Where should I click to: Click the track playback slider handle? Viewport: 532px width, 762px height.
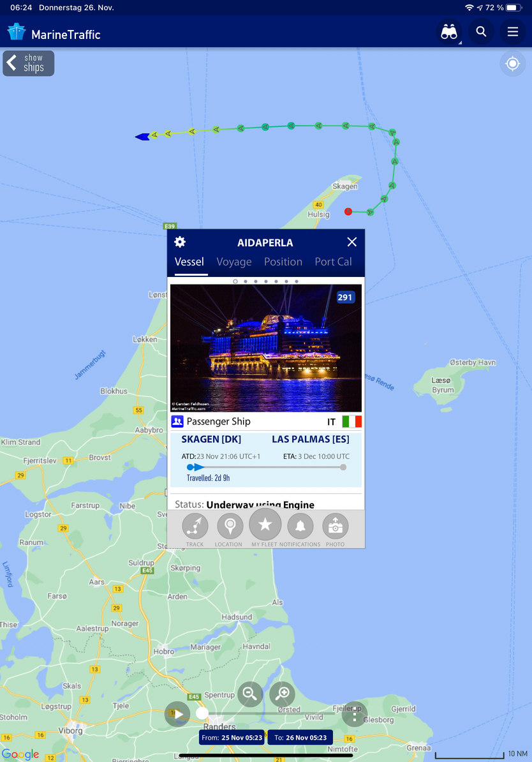click(x=202, y=713)
